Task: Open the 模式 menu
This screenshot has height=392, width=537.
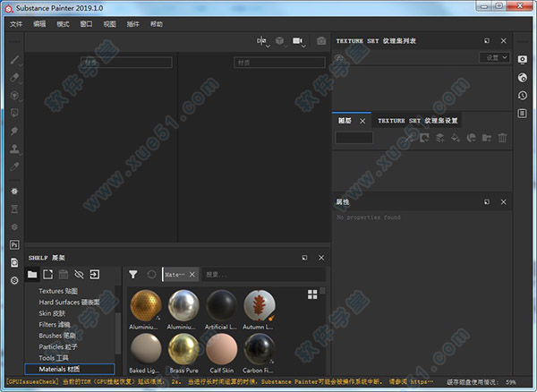Action: [63, 24]
